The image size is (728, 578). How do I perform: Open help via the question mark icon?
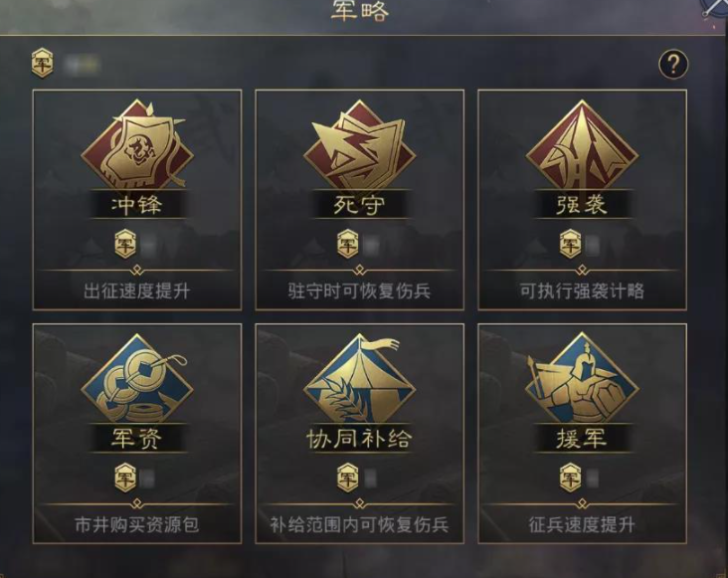pos(673,64)
